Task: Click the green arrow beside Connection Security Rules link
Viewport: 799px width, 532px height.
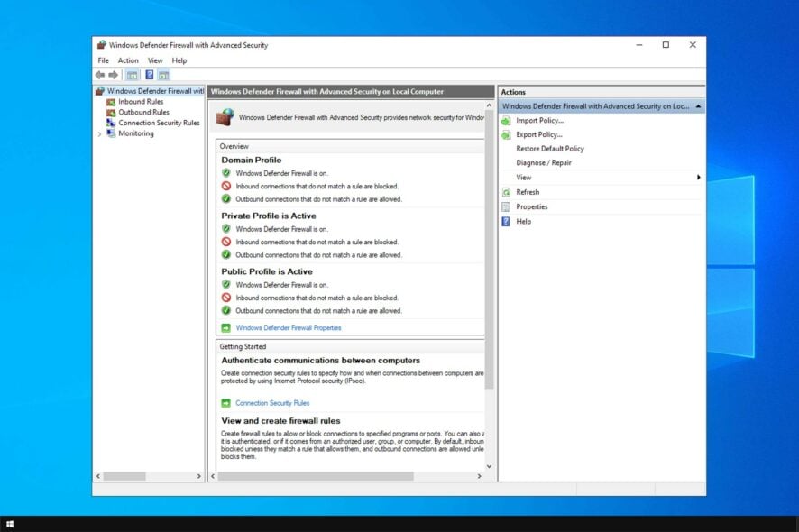Action: click(x=225, y=403)
